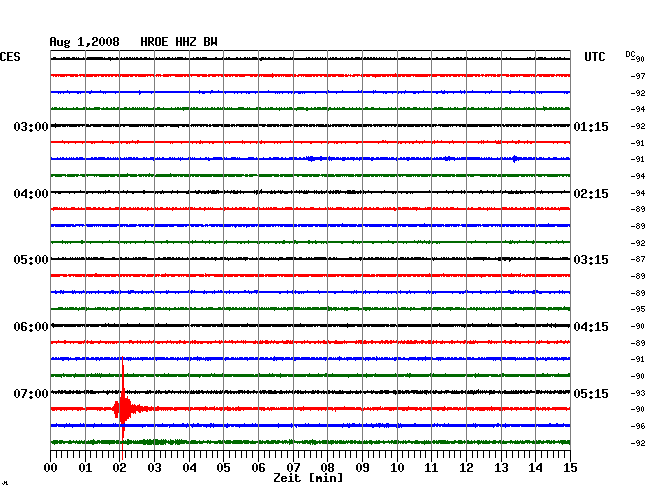Click the '11' minute axis label
Image resolution: width=650 pixels, height=494 pixels.
click(x=431, y=467)
